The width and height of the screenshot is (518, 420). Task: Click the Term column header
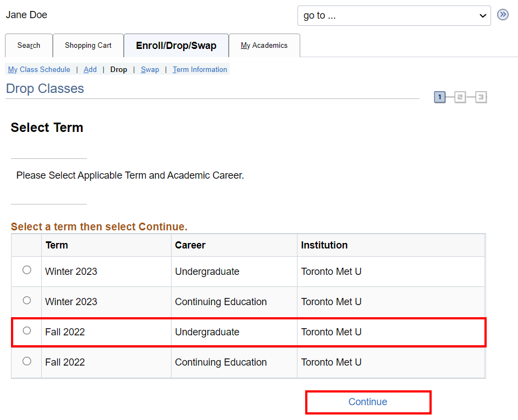click(57, 245)
